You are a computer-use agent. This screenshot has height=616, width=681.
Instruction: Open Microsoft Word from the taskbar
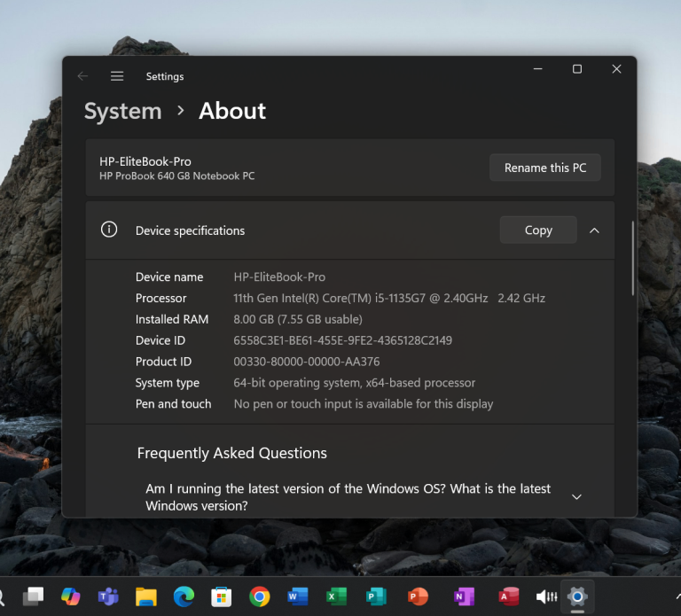pos(297,597)
